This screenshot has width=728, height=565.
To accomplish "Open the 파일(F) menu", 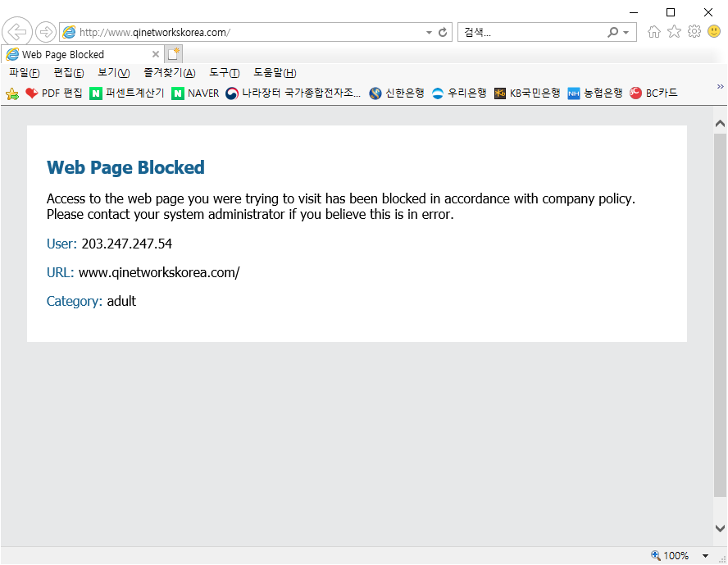I will (x=24, y=73).
